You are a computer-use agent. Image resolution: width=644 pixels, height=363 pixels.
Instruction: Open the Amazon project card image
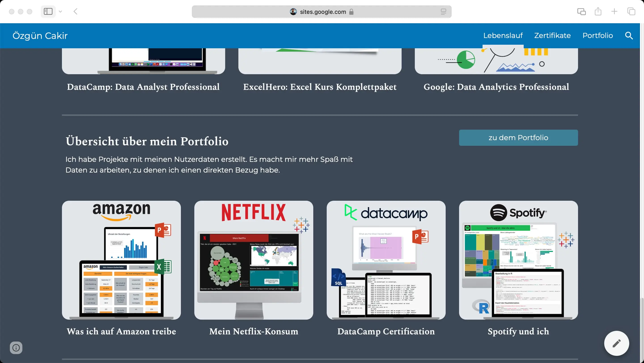[121, 260]
